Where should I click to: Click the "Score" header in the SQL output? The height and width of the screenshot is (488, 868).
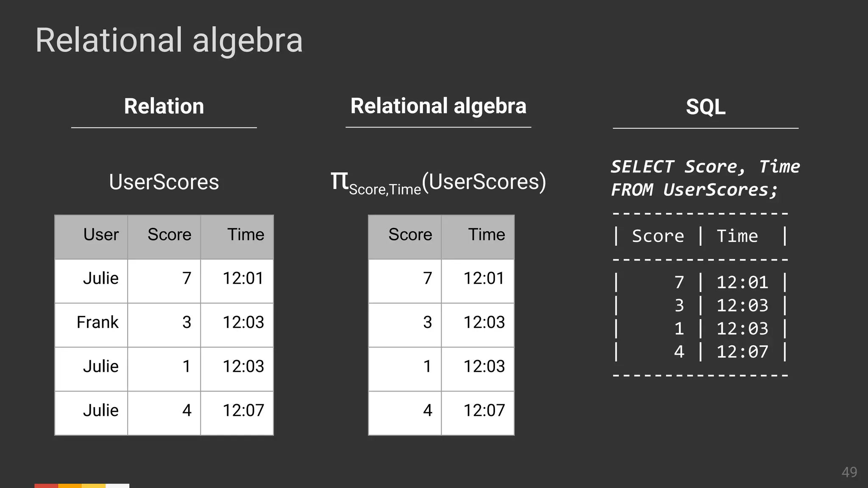(x=658, y=236)
